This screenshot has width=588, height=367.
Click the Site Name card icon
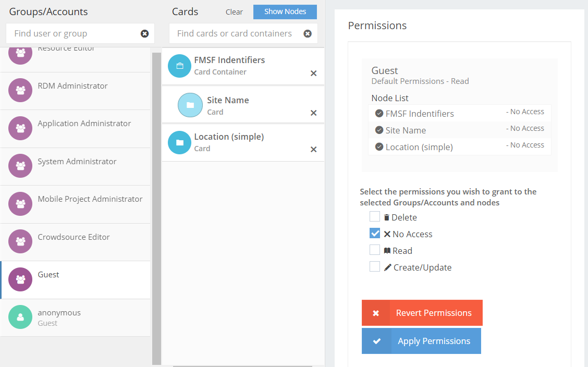(190, 105)
